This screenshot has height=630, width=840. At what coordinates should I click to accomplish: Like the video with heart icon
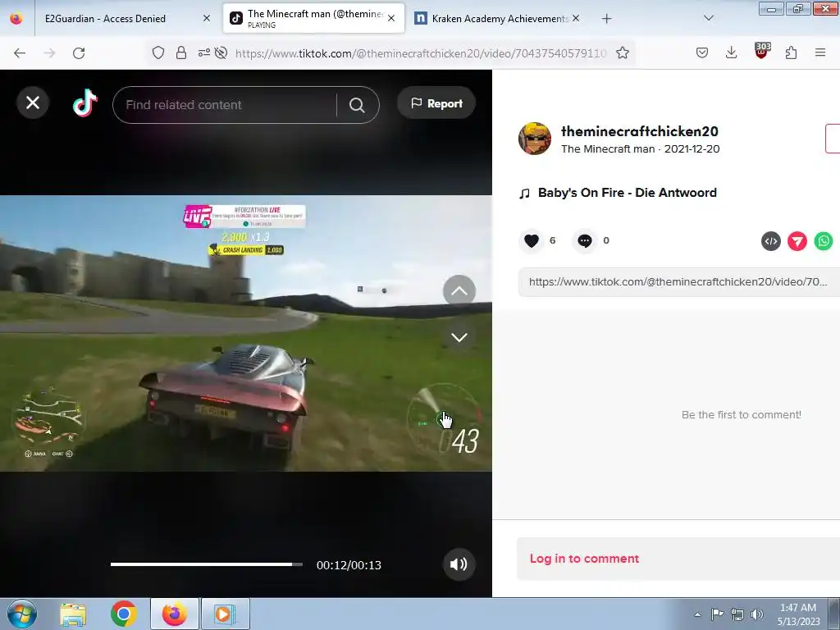[x=532, y=240]
